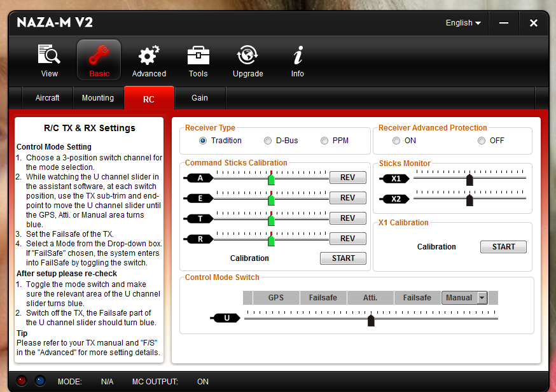Click the Failsafe segment next to Manual

tap(417, 298)
